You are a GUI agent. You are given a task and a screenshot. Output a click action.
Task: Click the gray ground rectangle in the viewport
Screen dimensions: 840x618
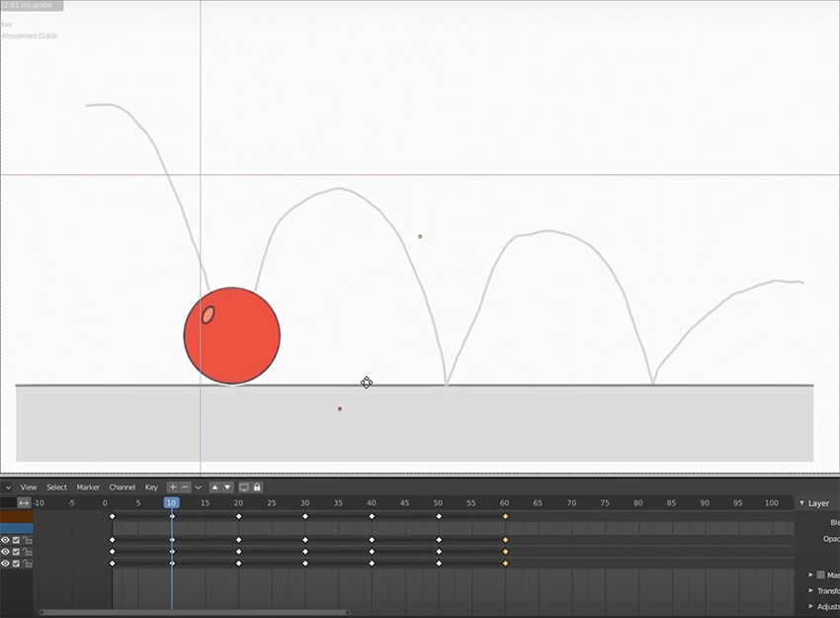coord(415,423)
